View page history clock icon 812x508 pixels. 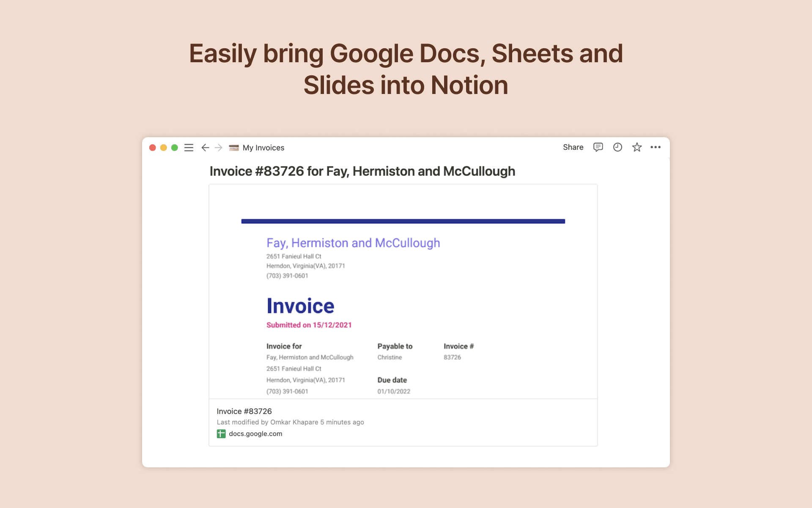[617, 147]
